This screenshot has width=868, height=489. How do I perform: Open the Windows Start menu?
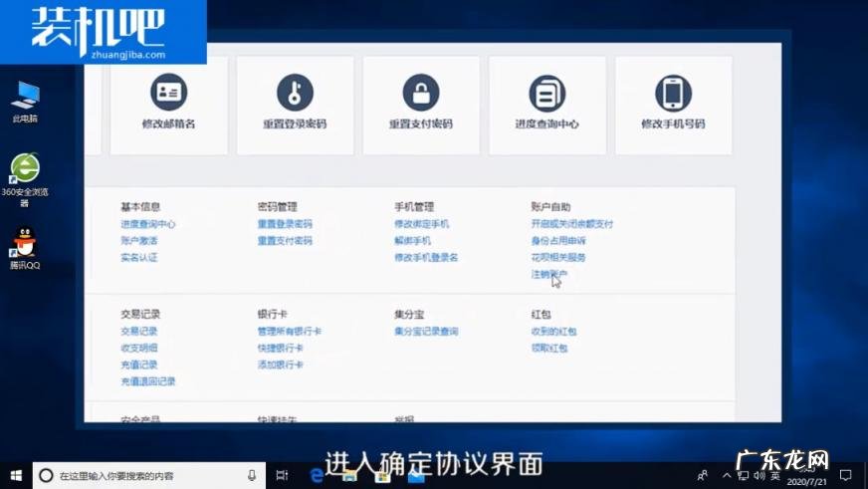coord(16,475)
